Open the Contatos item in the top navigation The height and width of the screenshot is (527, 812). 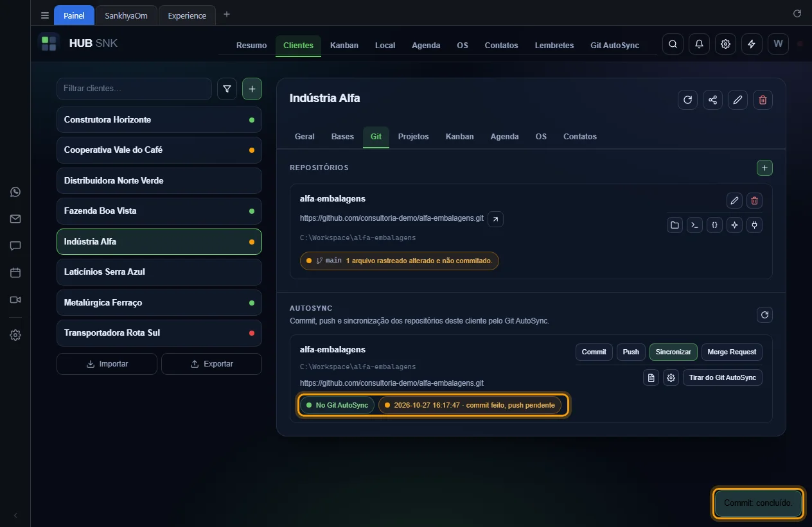click(x=501, y=46)
